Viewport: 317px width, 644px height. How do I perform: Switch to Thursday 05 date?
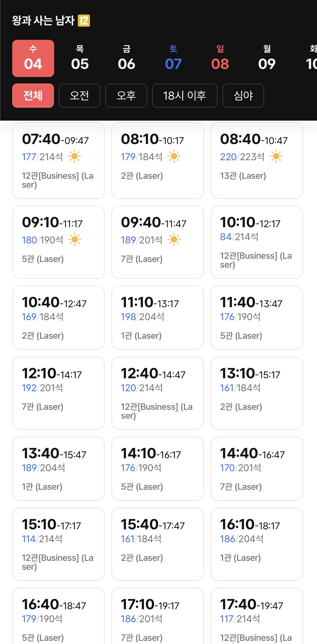[x=80, y=58]
